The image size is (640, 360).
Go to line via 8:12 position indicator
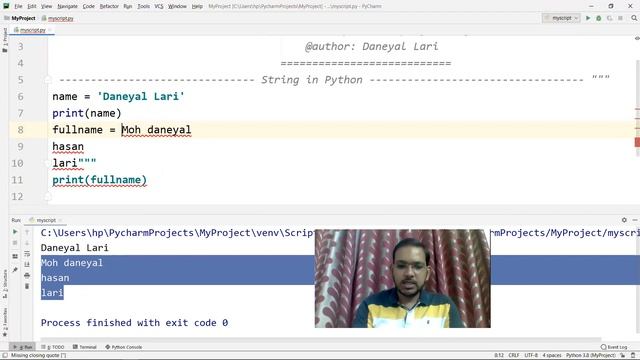499,355
